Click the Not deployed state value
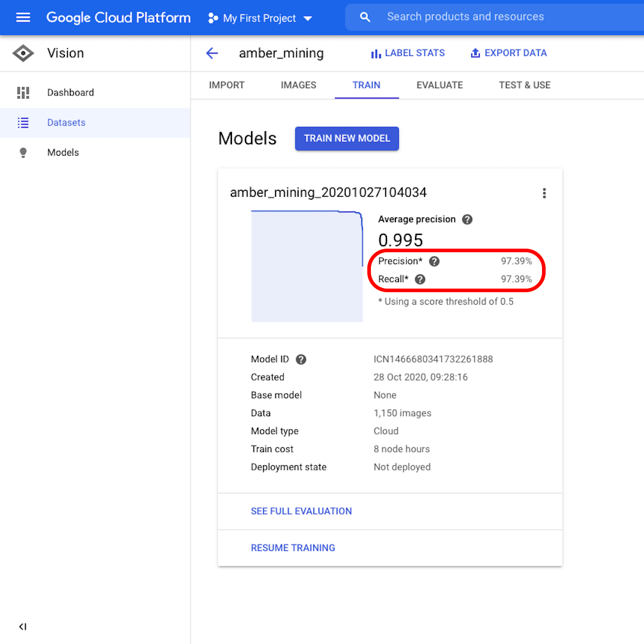 [x=402, y=467]
